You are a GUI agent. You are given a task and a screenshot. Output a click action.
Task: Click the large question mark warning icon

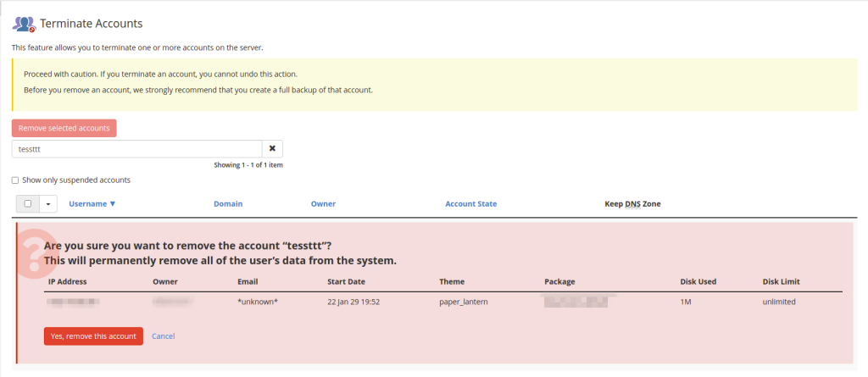[34, 253]
